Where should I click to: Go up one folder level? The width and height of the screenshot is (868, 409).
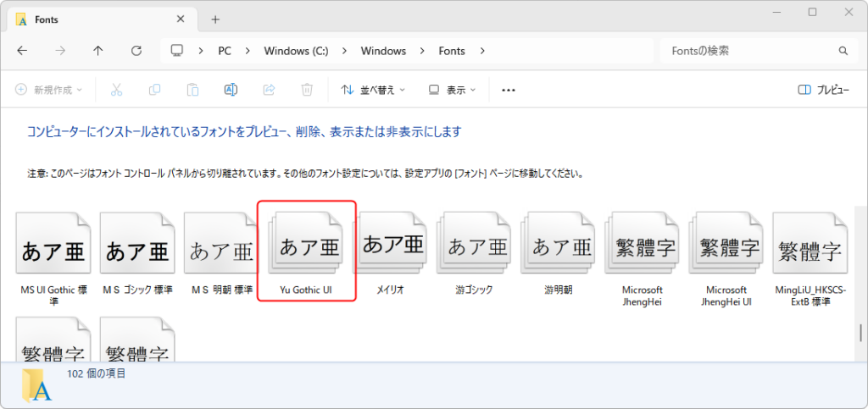[98, 51]
